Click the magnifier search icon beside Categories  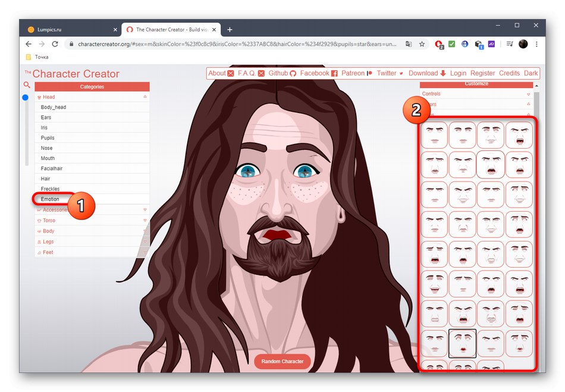[27, 84]
